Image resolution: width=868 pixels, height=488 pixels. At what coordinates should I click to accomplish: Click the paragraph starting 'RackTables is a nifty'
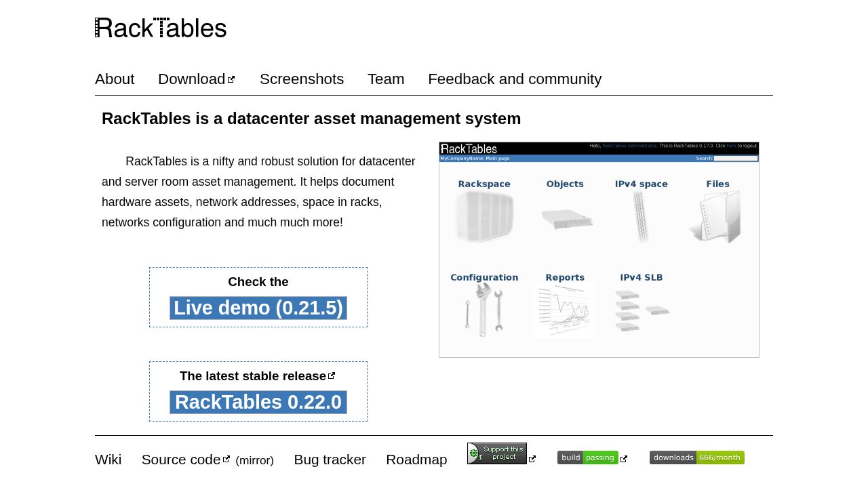(x=258, y=192)
